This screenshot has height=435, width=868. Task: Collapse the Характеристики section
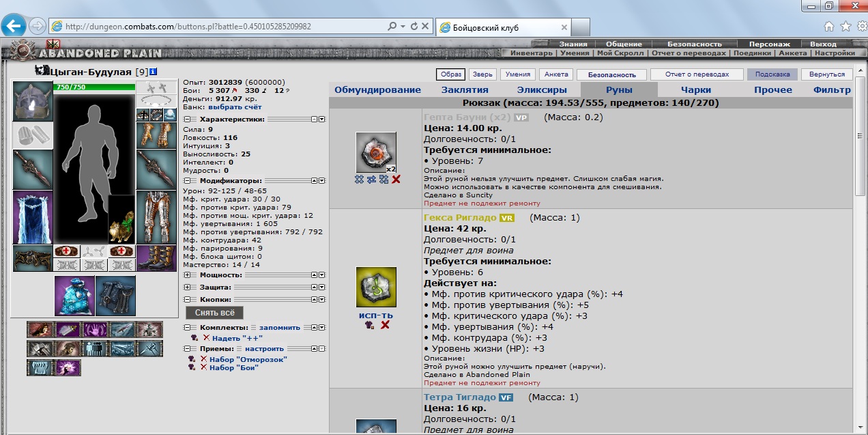coord(187,119)
